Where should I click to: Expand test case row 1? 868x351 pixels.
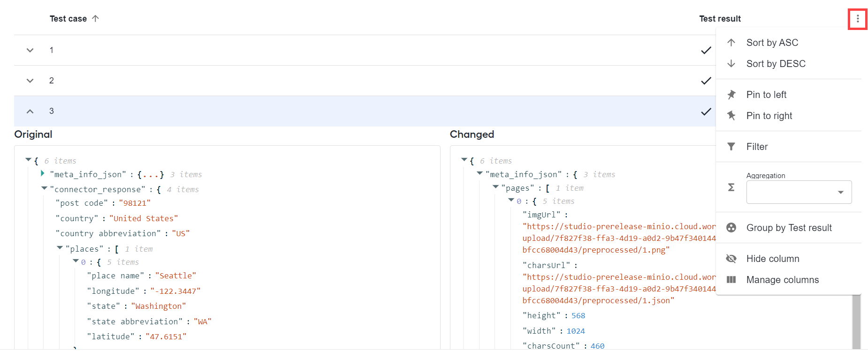(x=30, y=50)
